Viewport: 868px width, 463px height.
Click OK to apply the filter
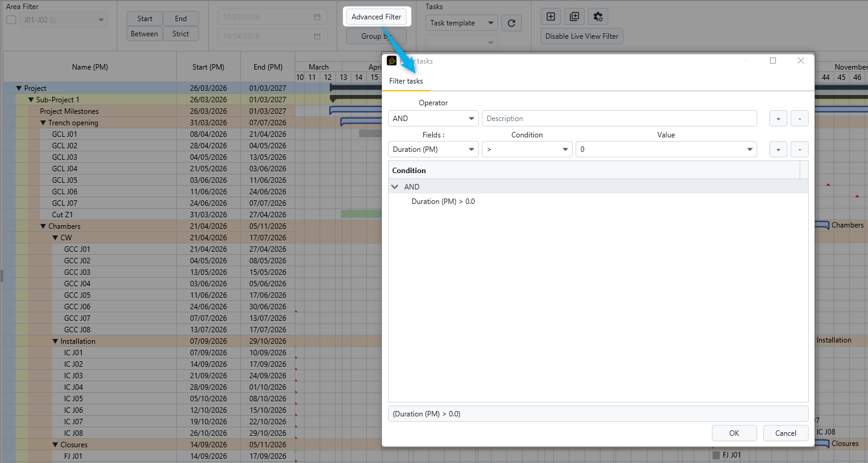pos(734,433)
